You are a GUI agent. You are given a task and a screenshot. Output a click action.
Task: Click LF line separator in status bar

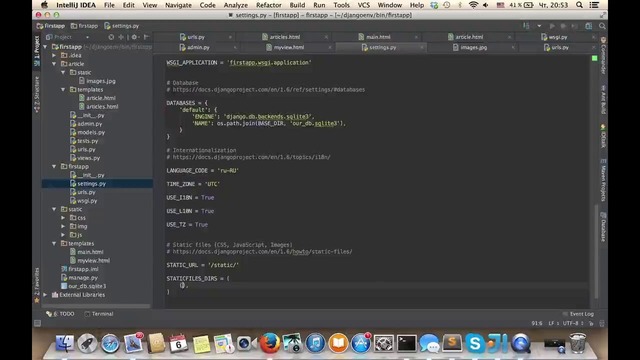point(553,323)
